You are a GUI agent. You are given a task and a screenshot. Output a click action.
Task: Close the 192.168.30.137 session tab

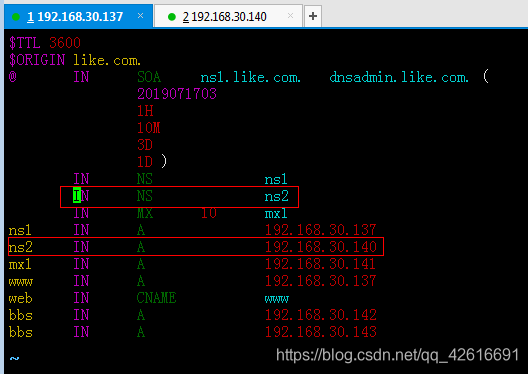click(x=140, y=15)
